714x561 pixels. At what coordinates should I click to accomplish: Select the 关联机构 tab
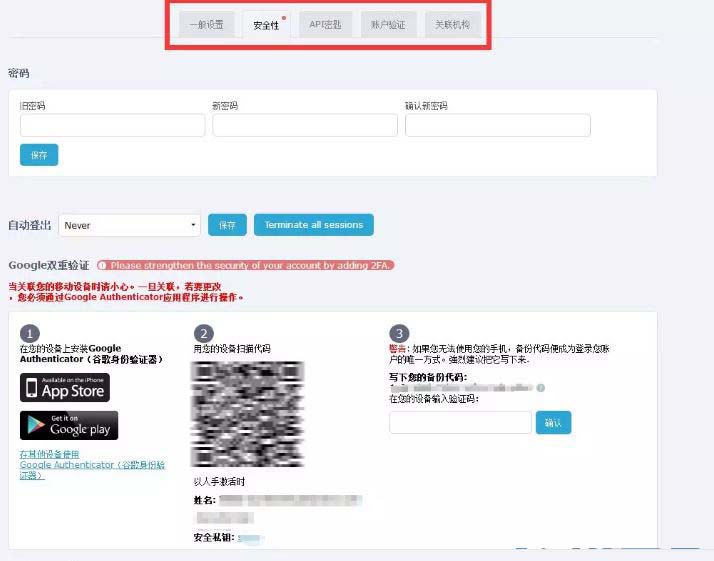(453, 25)
